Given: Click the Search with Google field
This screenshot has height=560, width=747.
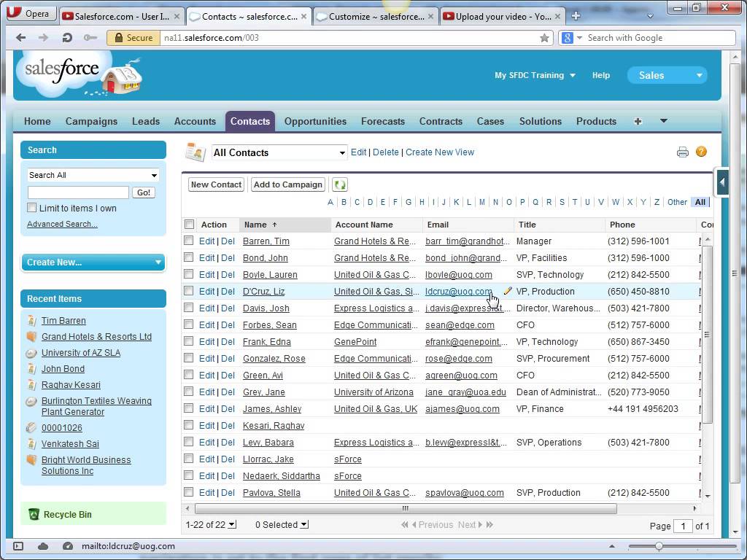Looking at the screenshot, I should click(x=659, y=38).
